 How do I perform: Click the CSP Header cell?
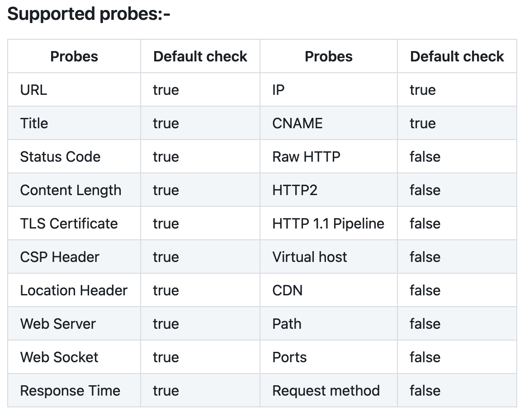coord(74,257)
